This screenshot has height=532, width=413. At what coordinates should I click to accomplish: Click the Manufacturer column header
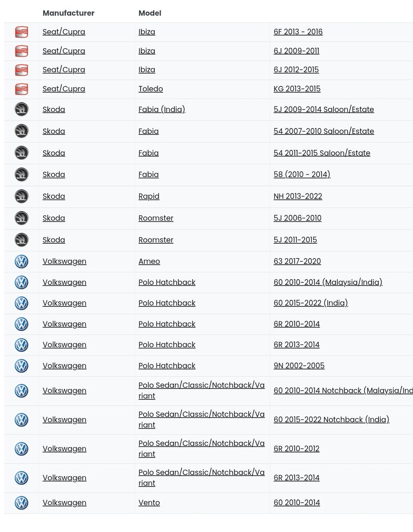[x=68, y=13]
